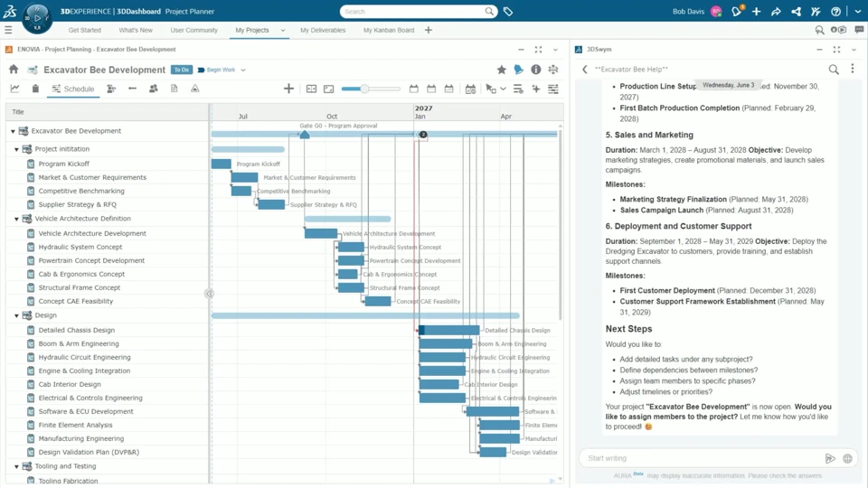Open the chart overview icon in project toolbar
This screenshot has width=868, height=488.
[15, 89]
